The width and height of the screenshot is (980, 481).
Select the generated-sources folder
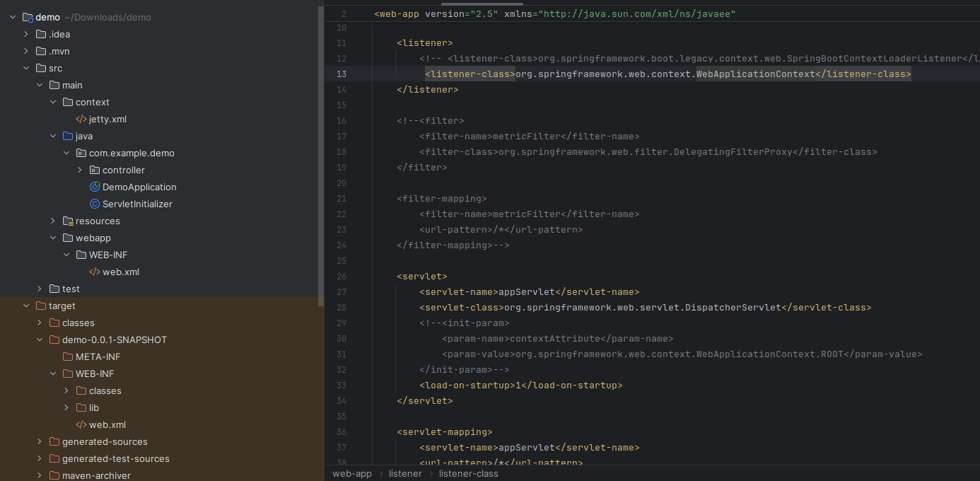tap(105, 442)
